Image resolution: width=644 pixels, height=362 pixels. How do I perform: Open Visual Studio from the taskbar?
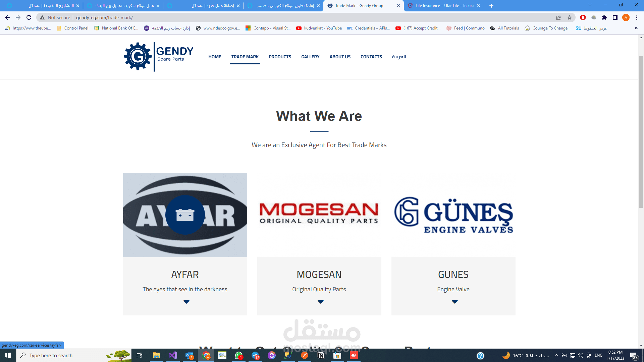click(x=173, y=355)
